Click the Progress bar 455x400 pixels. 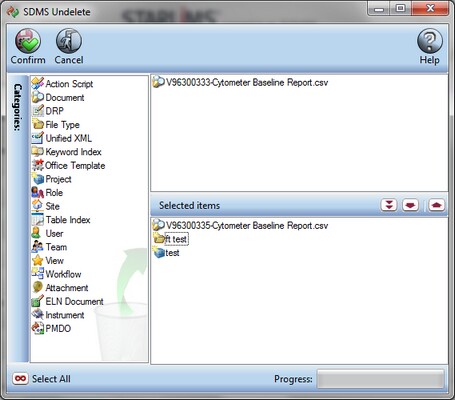coord(380,379)
